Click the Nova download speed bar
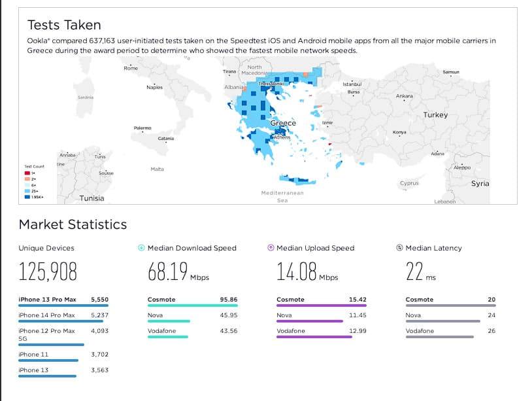This screenshot has width=532, height=401. click(x=169, y=321)
